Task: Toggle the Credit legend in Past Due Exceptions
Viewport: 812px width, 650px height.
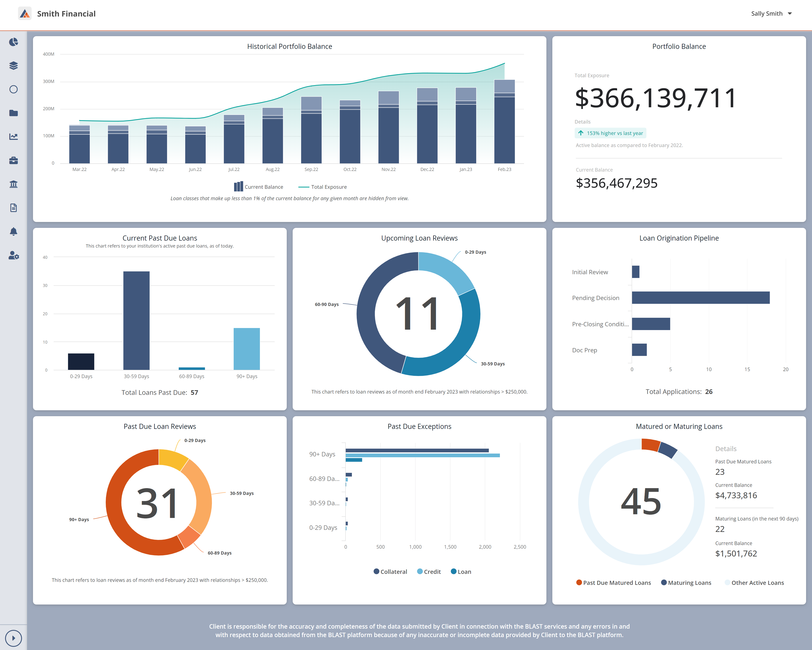Action: tap(429, 571)
